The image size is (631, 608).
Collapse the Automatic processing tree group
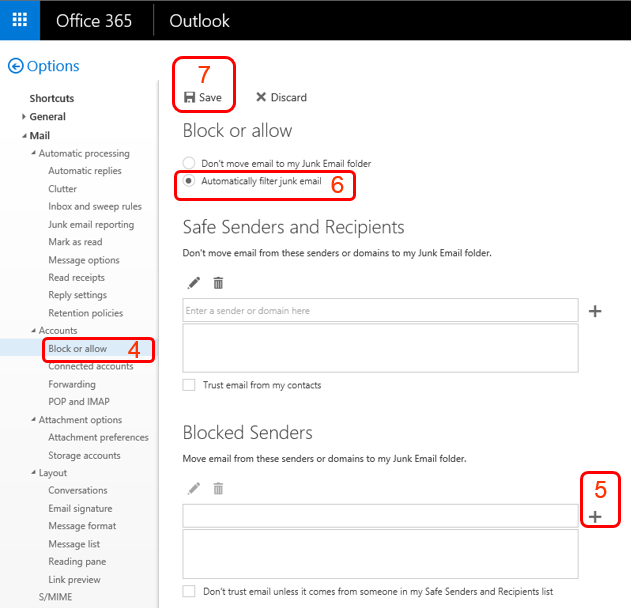(x=33, y=153)
